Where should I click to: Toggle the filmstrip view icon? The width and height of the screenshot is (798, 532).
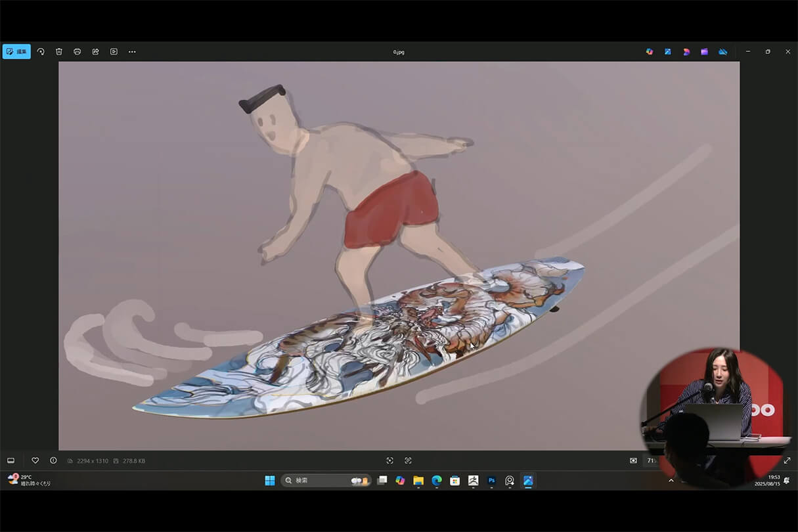tap(11, 460)
